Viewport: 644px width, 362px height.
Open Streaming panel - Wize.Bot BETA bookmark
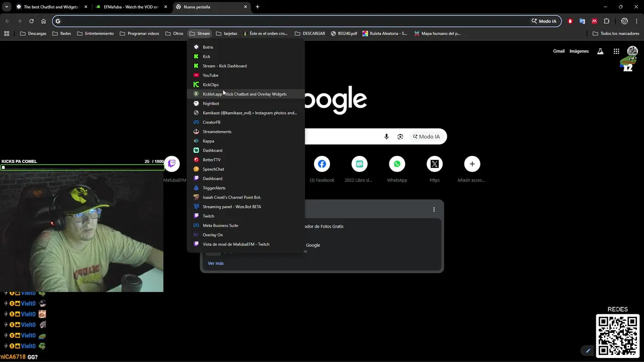coord(246,207)
